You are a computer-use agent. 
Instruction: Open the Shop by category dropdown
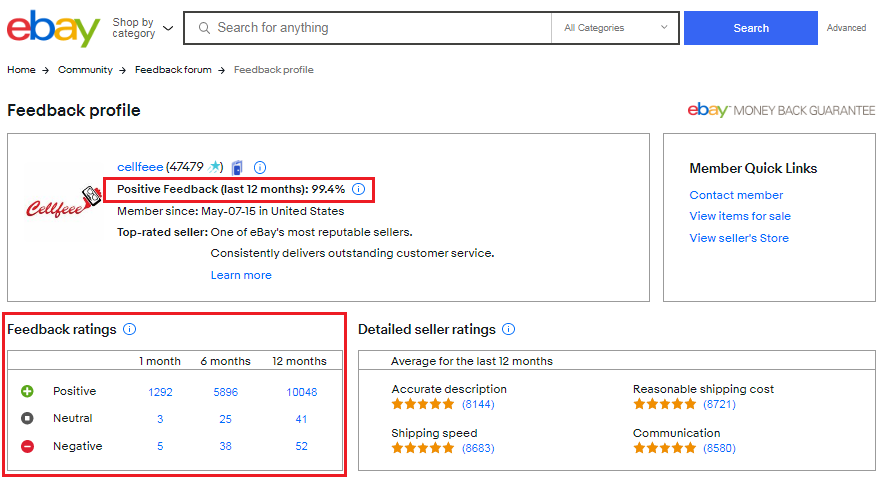(142, 28)
